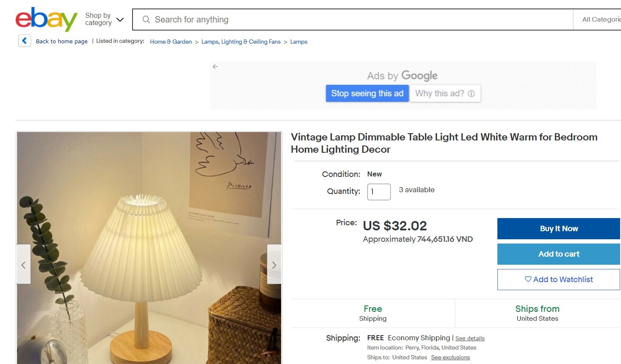View shipping exclusions via See exclusions

pyautogui.click(x=450, y=357)
